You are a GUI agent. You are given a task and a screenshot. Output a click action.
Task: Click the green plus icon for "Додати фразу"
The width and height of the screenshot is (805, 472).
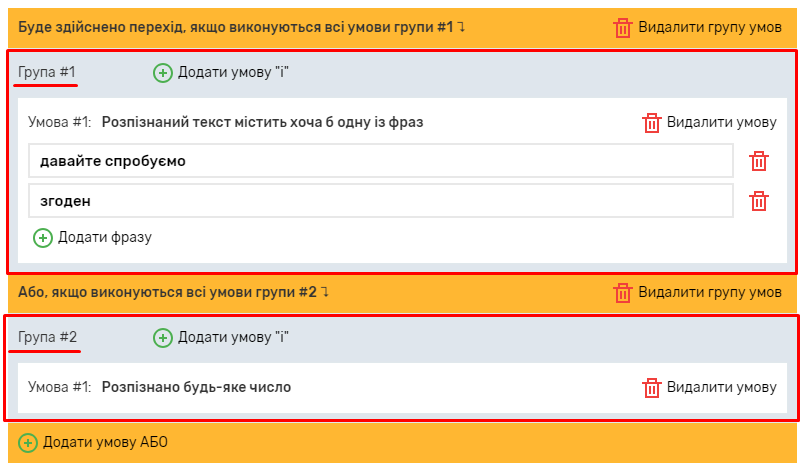[x=43, y=237]
